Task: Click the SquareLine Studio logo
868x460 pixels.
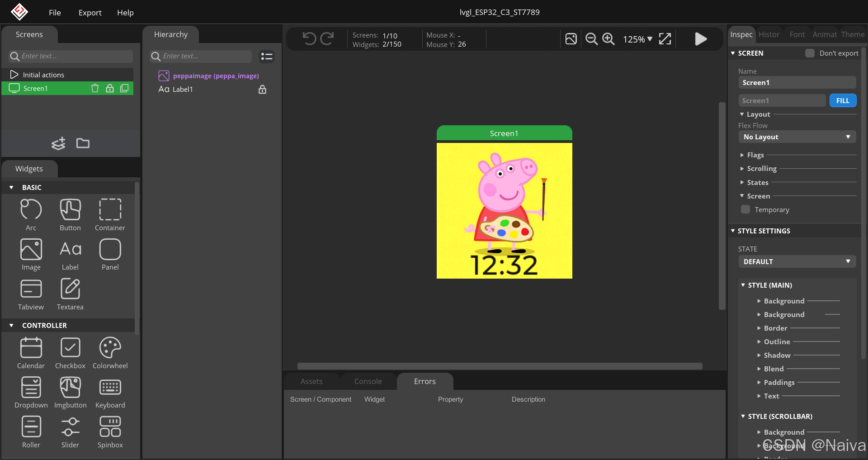Action: click(19, 12)
